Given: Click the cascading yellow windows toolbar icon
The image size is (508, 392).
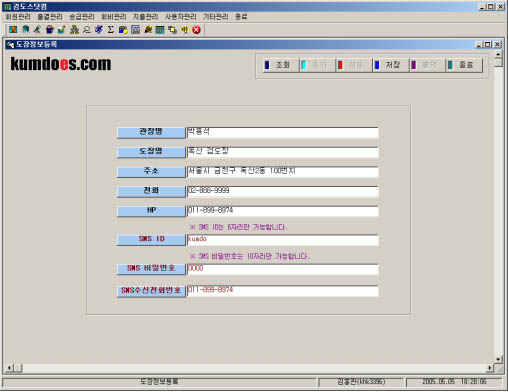Looking at the screenshot, I should coord(172,30).
